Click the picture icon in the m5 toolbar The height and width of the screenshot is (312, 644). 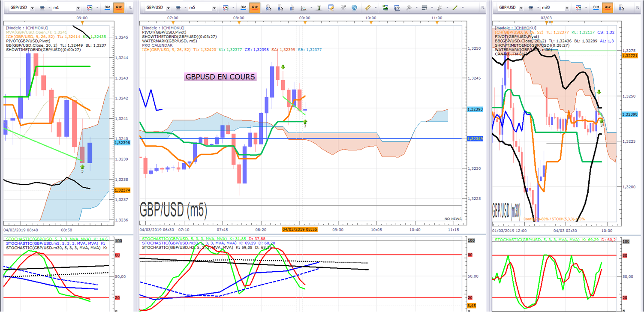click(x=385, y=7)
